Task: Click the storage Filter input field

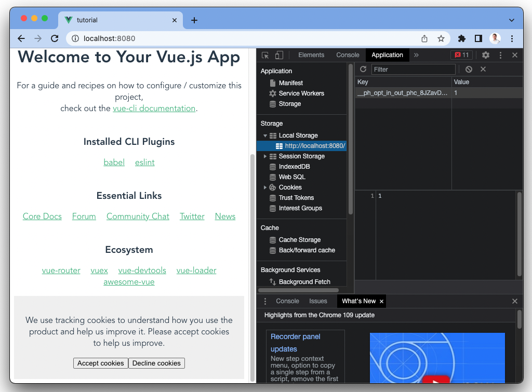Action: coord(414,69)
